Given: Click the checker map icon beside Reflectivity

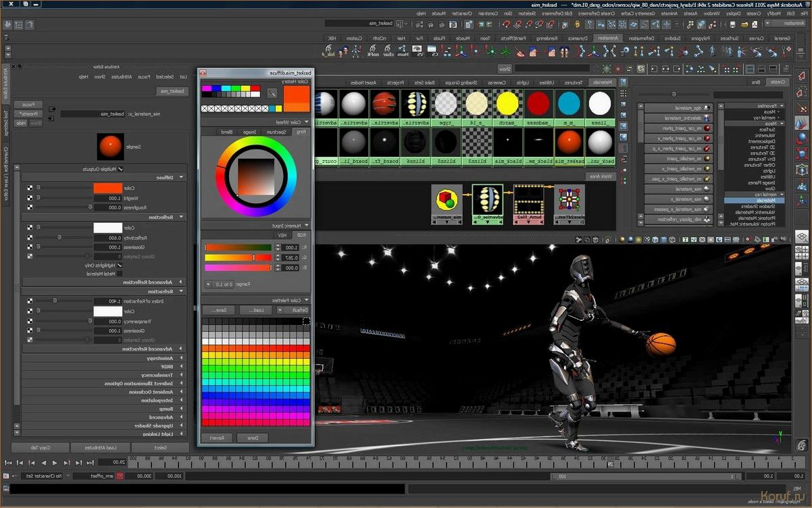Looking at the screenshot, I should click(x=30, y=237).
